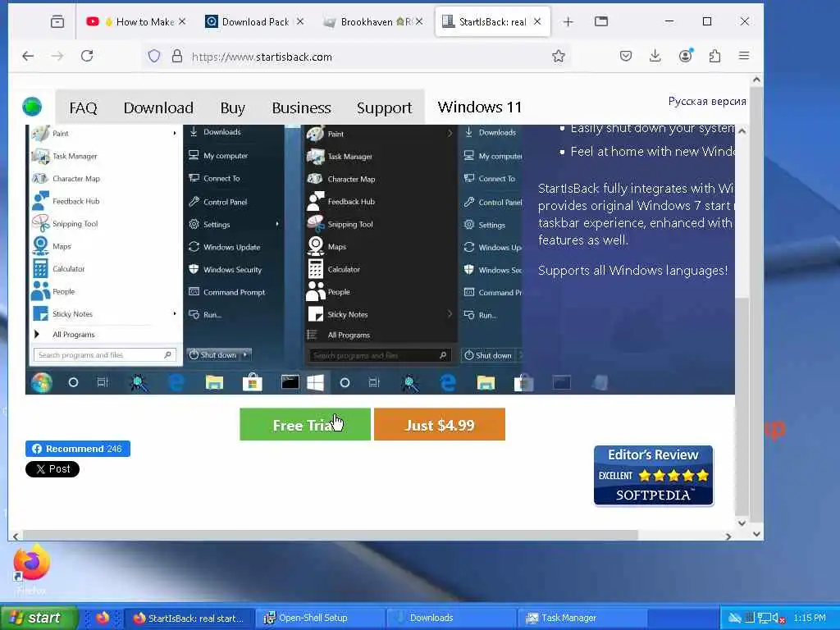Close the Brookhaven tab
This screenshot has height=630, width=840.
click(x=419, y=21)
